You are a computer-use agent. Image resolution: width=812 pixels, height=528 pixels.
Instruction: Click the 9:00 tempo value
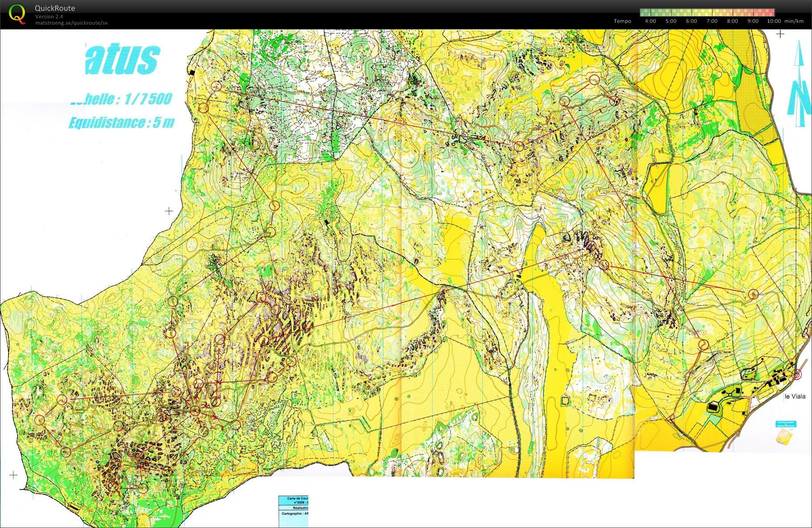753,21
